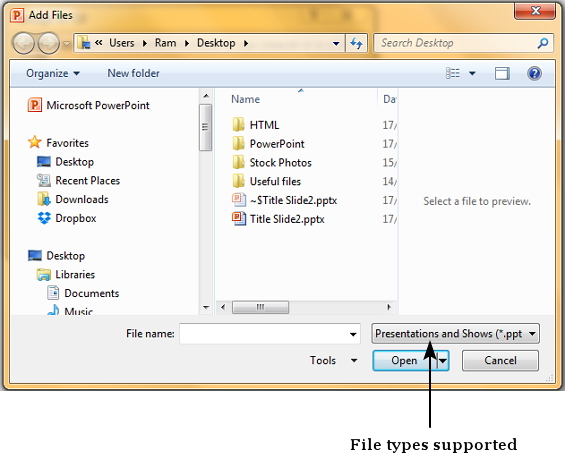Viewport: 565px width, 461px height.
Task: Click the Title Slide2.pptx file icon
Action: [x=239, y=218]
